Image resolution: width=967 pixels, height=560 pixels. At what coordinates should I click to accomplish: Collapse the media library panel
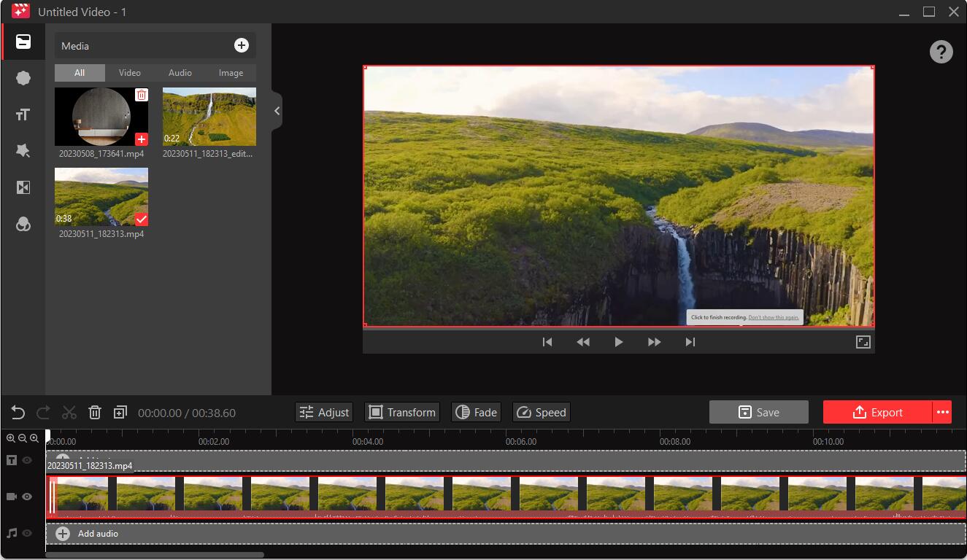(277, 111)
